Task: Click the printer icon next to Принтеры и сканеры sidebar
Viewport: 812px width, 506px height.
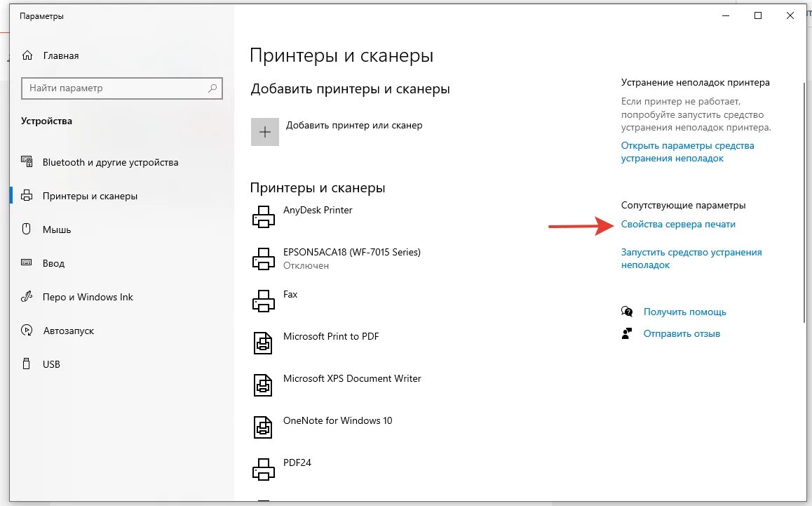Action: (27, 196)
